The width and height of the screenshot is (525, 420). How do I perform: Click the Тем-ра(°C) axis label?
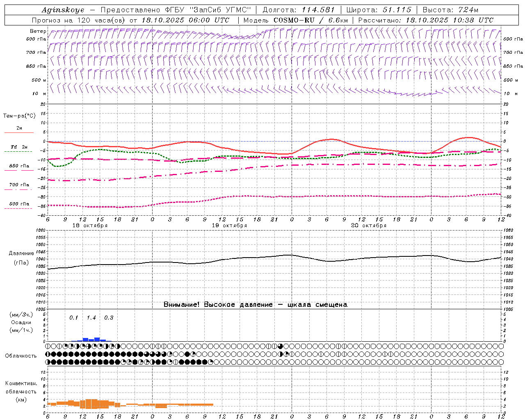coord(19,116)
